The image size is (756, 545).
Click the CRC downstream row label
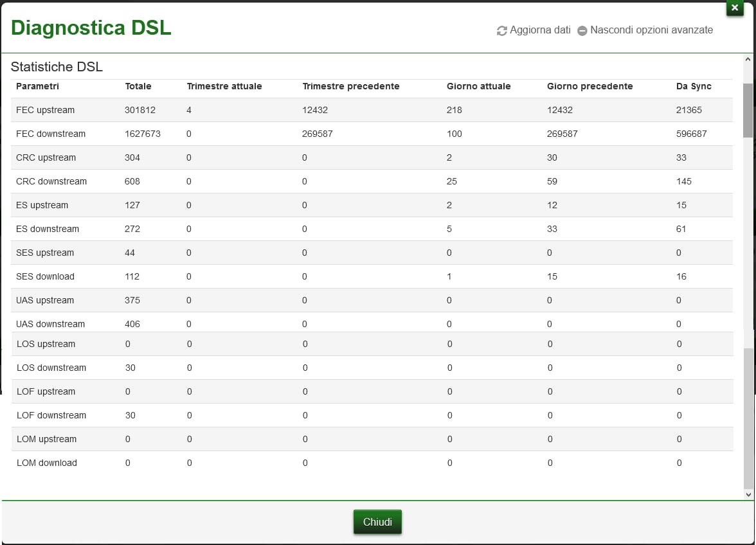(x=51, y=181)
